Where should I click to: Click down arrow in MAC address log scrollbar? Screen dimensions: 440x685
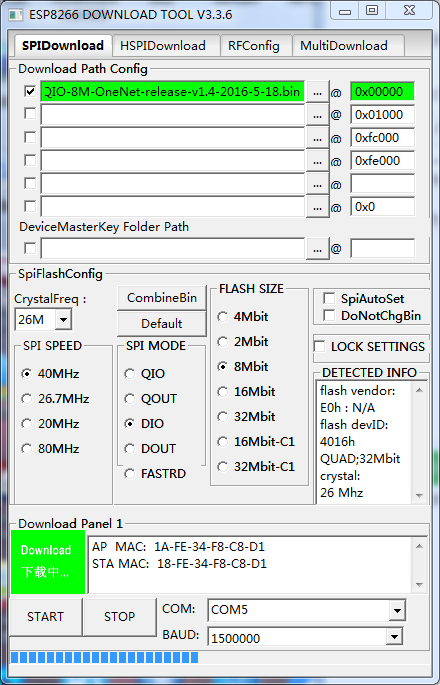click(419, 585)
